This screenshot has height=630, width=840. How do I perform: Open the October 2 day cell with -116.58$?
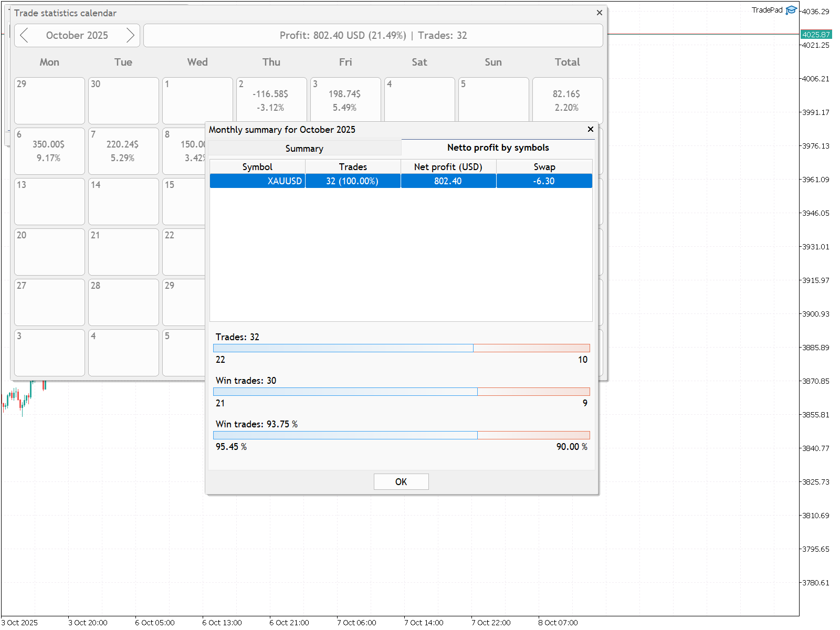click(x=271, y=100)
